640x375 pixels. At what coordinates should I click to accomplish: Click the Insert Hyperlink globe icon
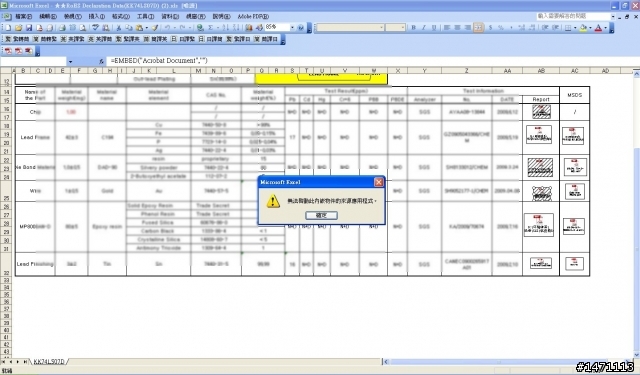200,28
